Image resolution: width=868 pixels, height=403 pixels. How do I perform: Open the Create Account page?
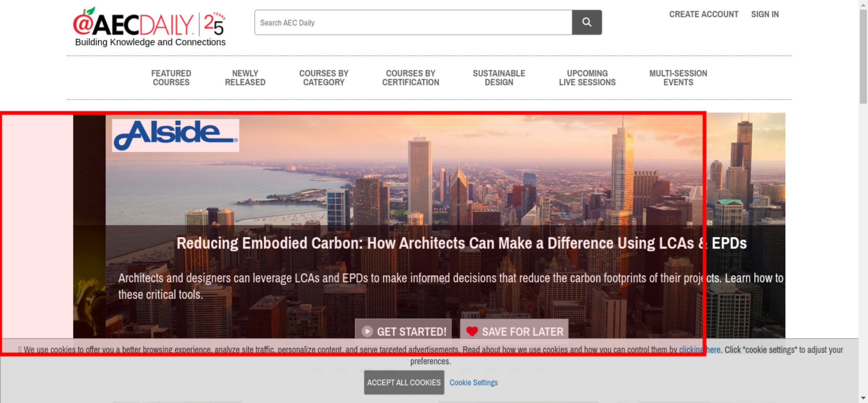pos(703,14)
